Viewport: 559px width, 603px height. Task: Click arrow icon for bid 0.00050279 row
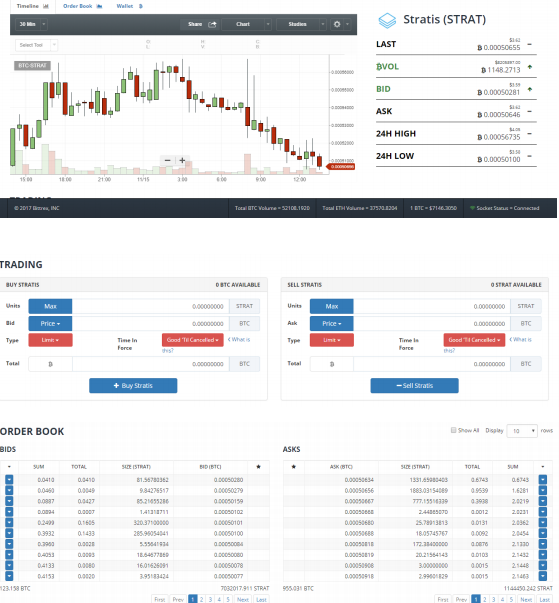9,490
